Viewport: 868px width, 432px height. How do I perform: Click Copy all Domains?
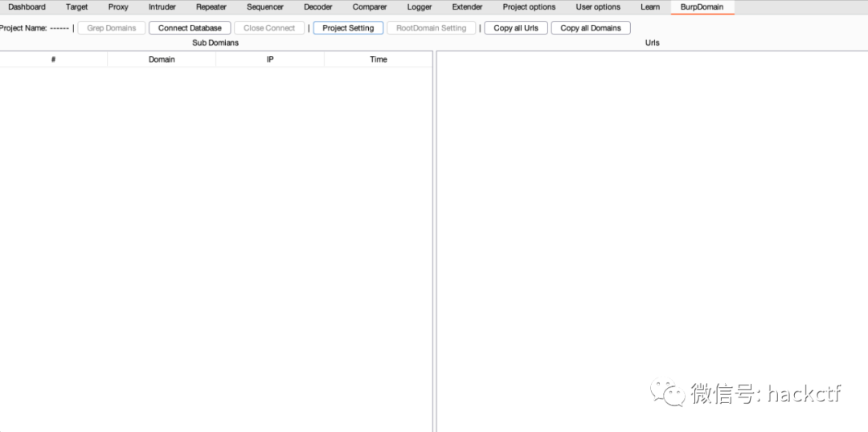point(591,28)
